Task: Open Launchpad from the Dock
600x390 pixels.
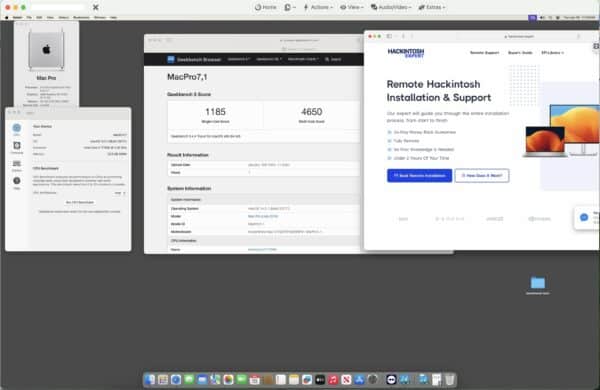Action: point(163,379)
